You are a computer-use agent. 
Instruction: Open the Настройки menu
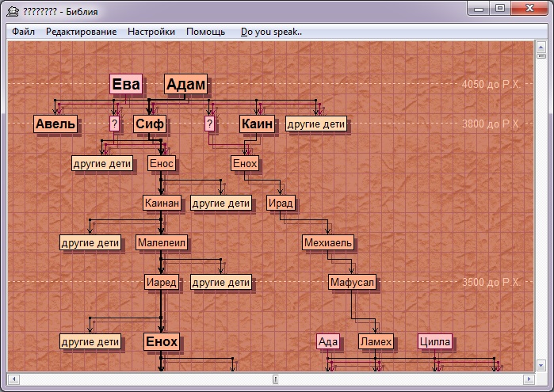tap(151, 32)
